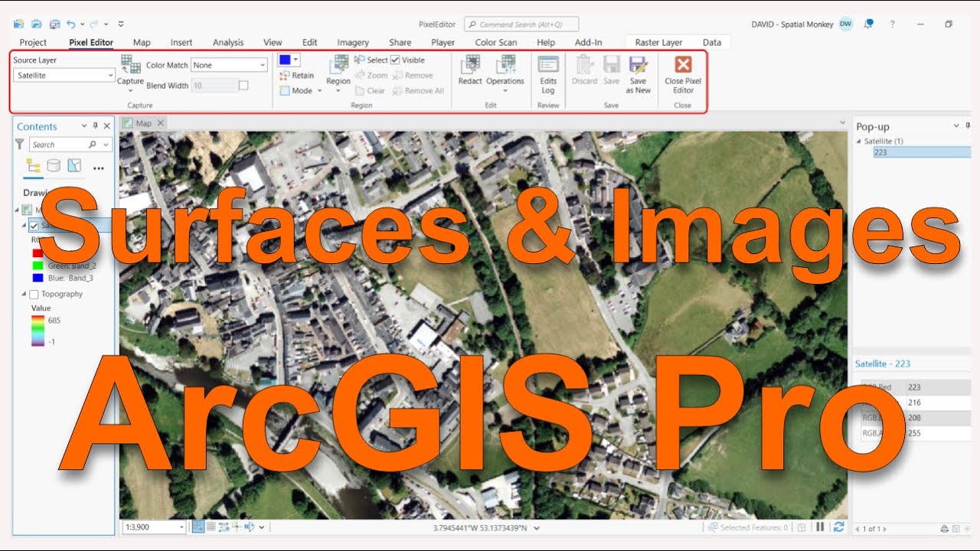Viewport: 980px width, 551px height.
Task: Open the blue color swatch dropdown arrow
Action: pos(296,59)
